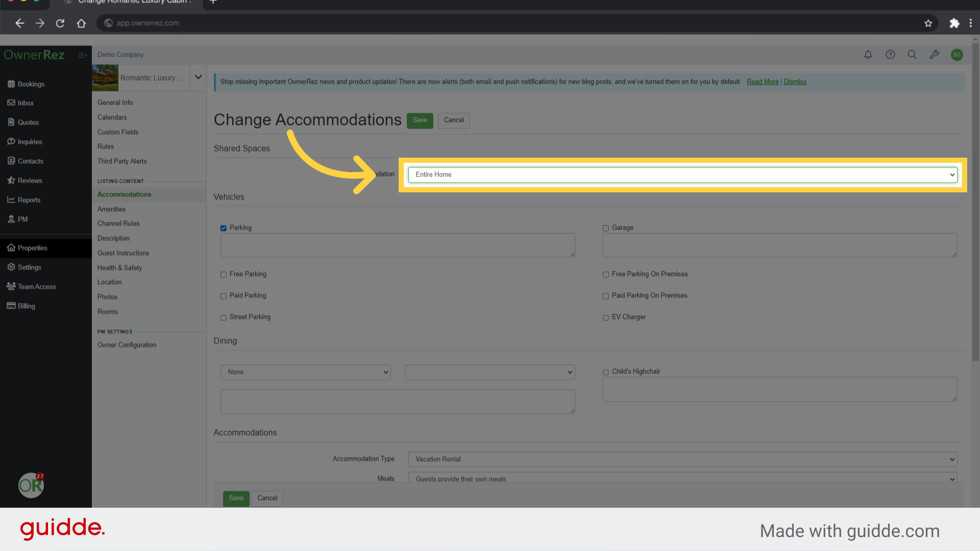Click the Parking description text area
This screenshot has height=551, width=980.
point(397,245)
